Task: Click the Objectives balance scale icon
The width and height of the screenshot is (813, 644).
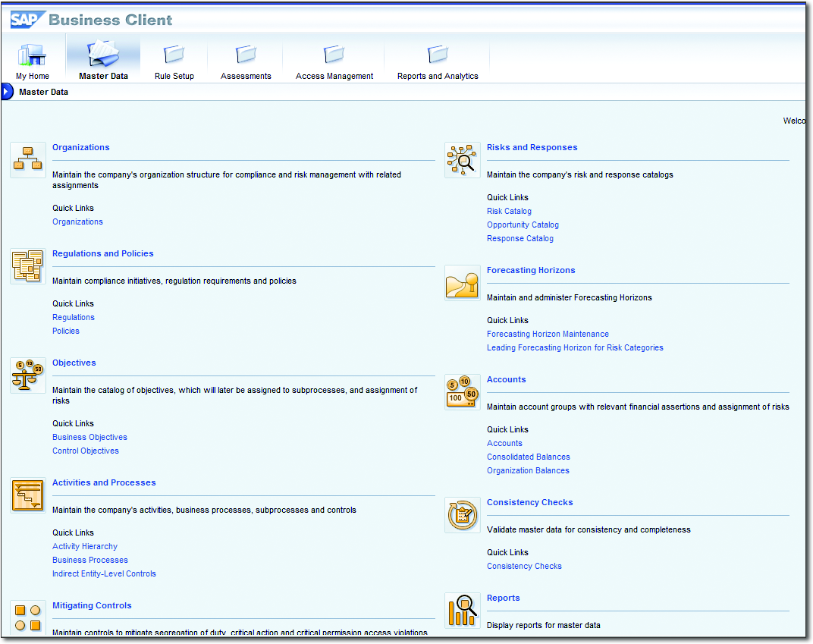Action: pyautogui.click(x=28, y=375)
